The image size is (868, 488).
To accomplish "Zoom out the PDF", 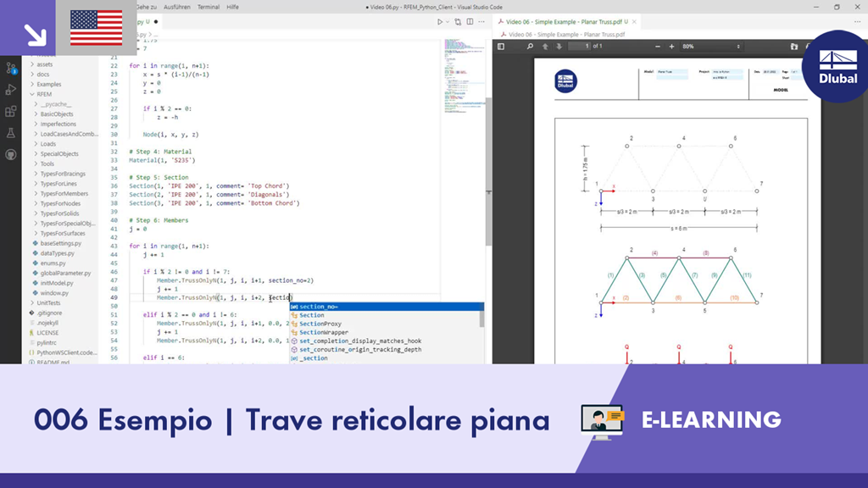I will (658, 47).
